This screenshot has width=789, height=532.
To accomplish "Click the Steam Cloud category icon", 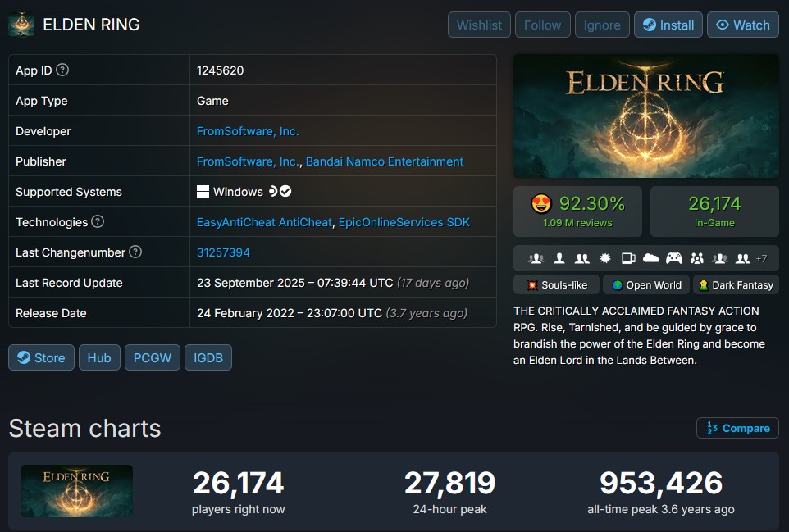I will point(651,258).
